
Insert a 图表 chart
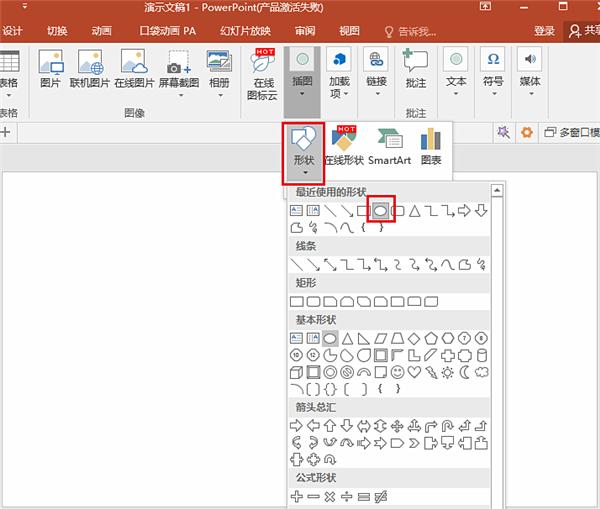coord(431,147)
